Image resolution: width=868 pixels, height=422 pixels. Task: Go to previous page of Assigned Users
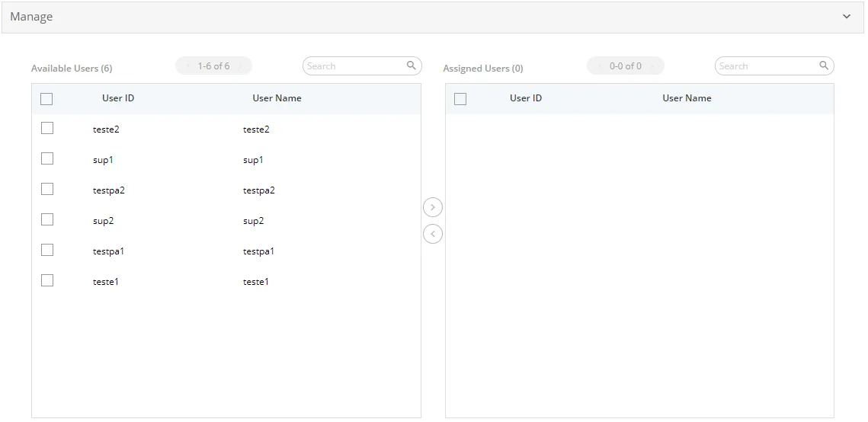(599, 66)
